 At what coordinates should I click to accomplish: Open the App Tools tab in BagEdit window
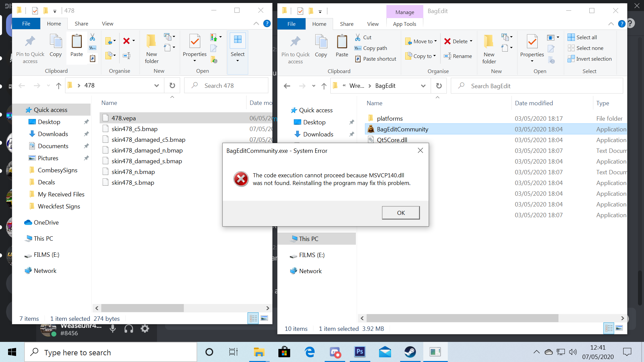(405, 24)
